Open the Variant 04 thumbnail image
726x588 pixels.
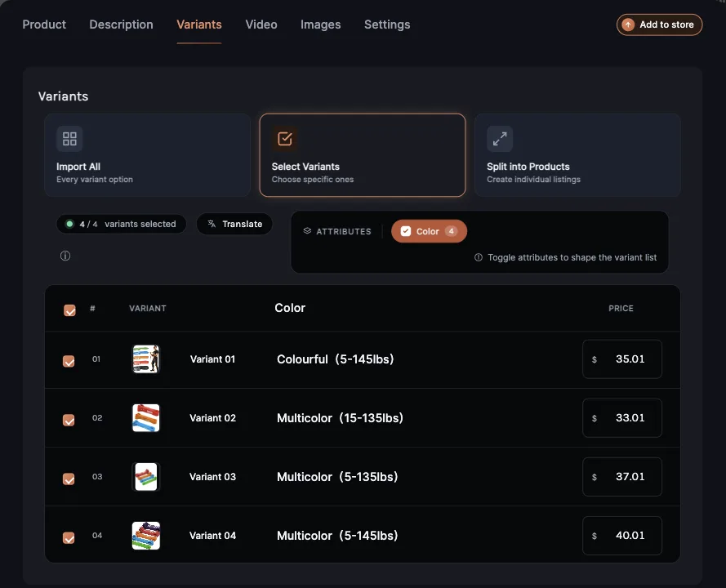146,535
